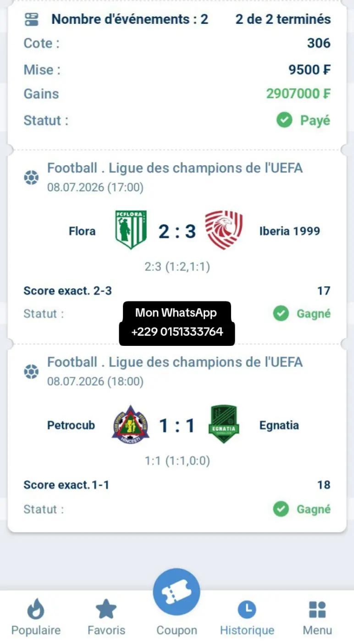Select the Historique clock icon
Screen dimensions: 354x644
247,610
